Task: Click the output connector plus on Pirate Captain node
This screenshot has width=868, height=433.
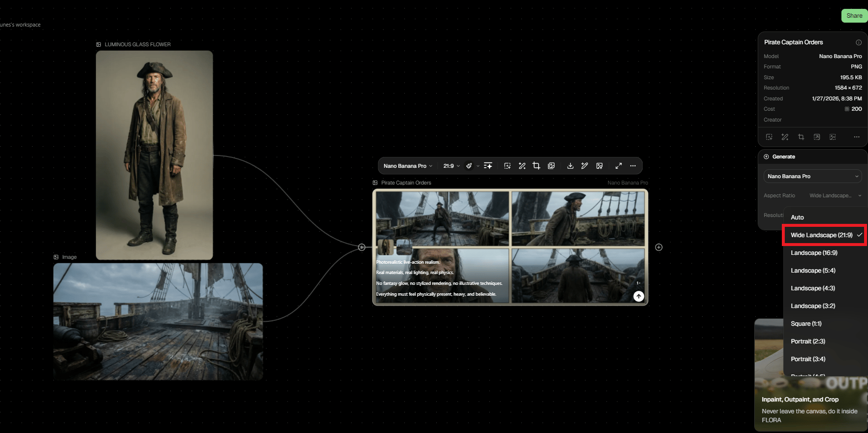Action: pyautogui.click(x=659, y=247)
